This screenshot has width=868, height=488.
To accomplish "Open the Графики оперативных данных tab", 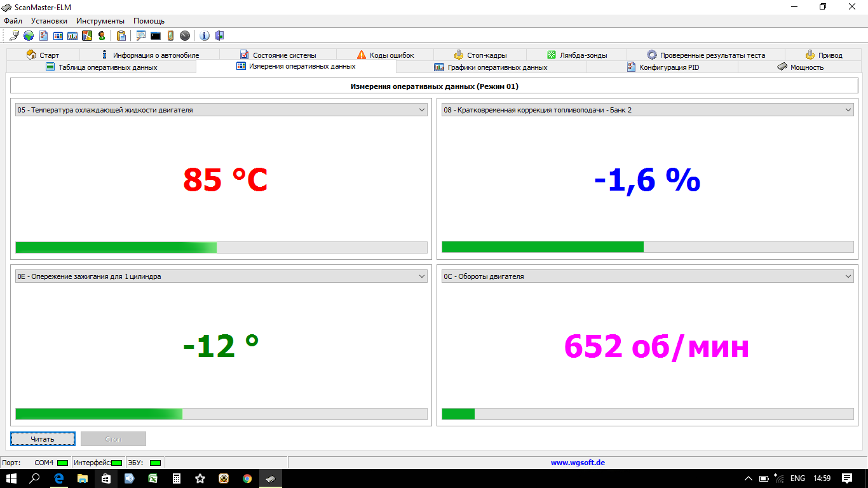I will 491,67.
